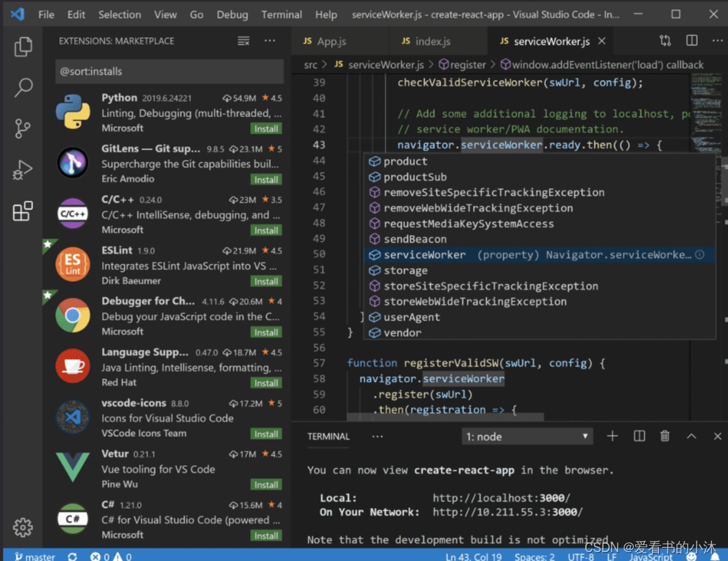Open the Source Control view

pyautogui.click(x=23, y=128)
